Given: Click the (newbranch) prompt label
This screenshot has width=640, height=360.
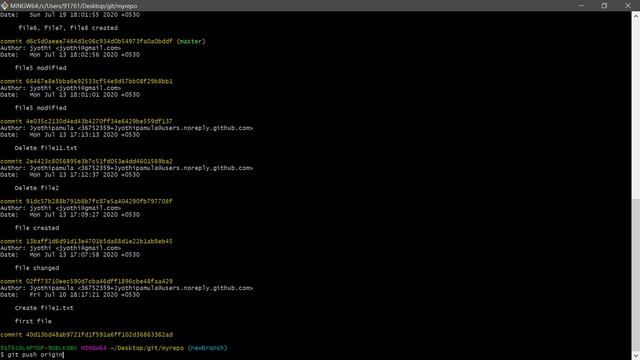Looking at the screenshot, I should pyautogui.click(x=207, y=348).
